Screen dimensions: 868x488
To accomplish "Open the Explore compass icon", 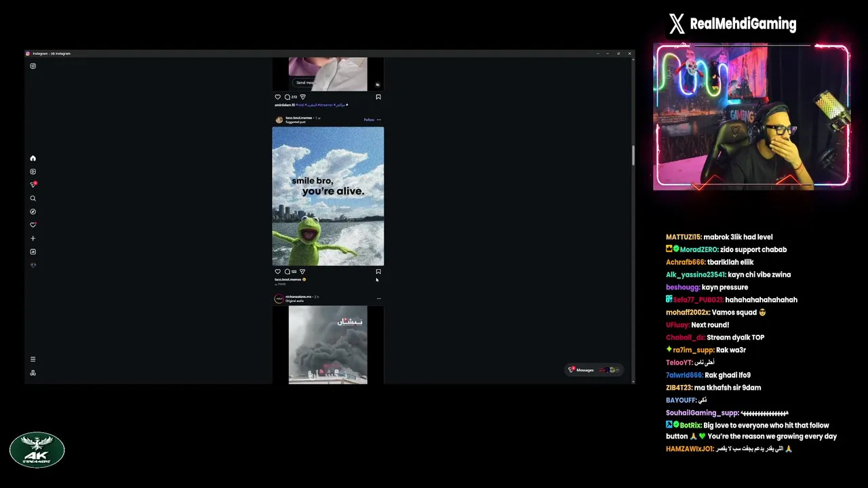I will click(x=33, y=211).
